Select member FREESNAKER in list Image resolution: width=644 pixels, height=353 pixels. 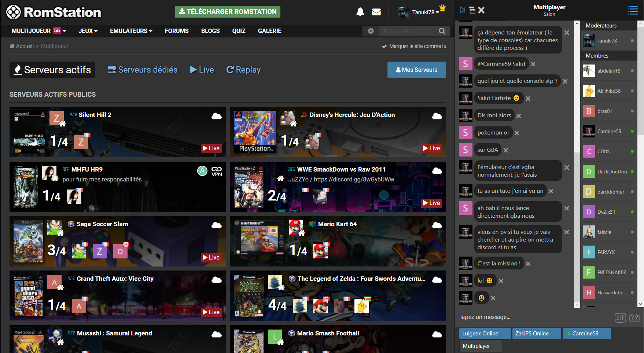(x=609, y=272)
